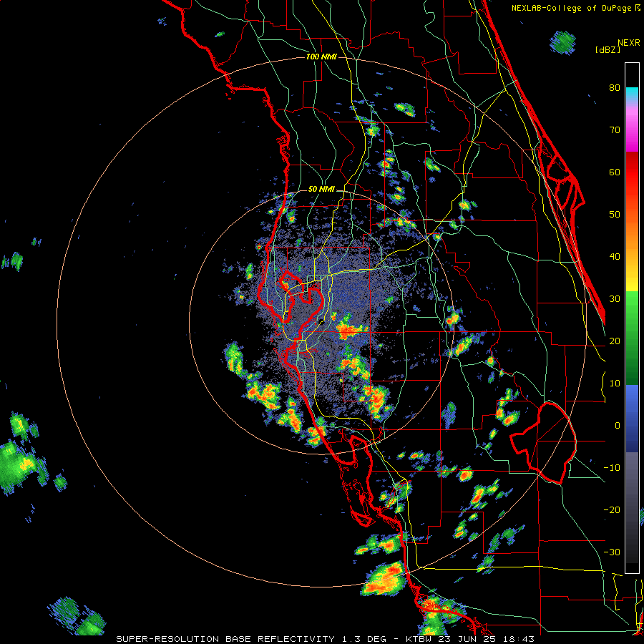
Task: Select the -20 value on the dBZ scale
Action: [612, 510]
